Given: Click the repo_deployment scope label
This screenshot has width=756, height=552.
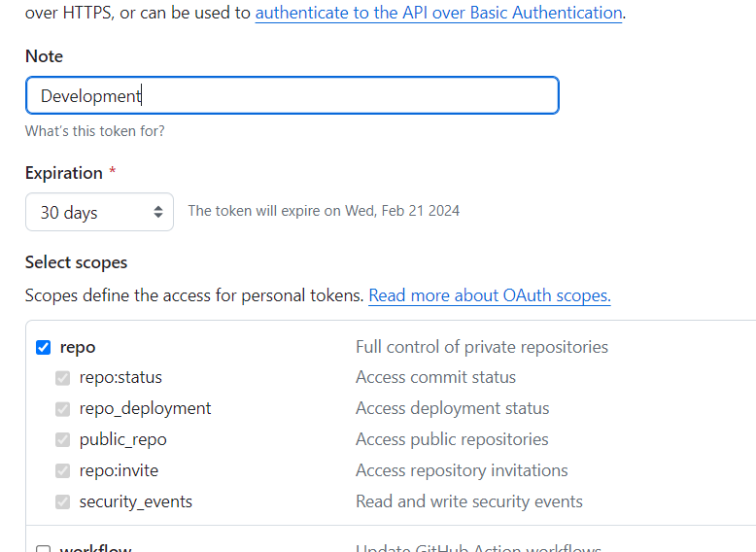Looking at the screenshot, I should click(145, 408).
